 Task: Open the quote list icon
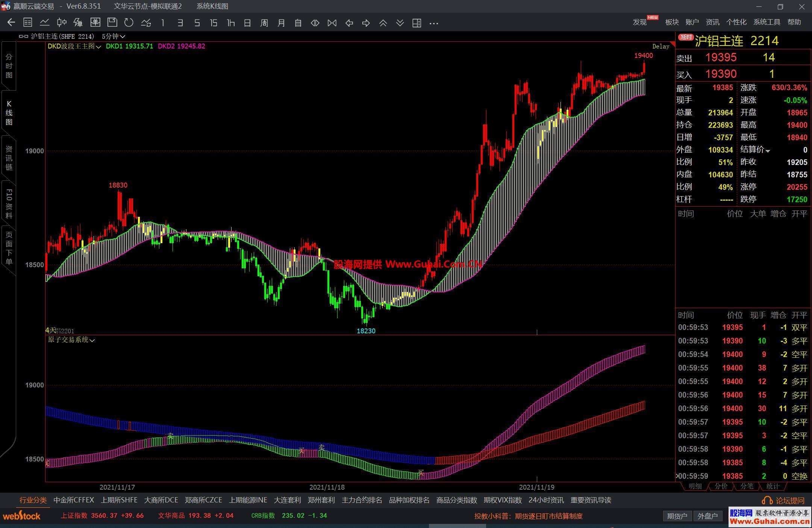[x=27, y=23]
